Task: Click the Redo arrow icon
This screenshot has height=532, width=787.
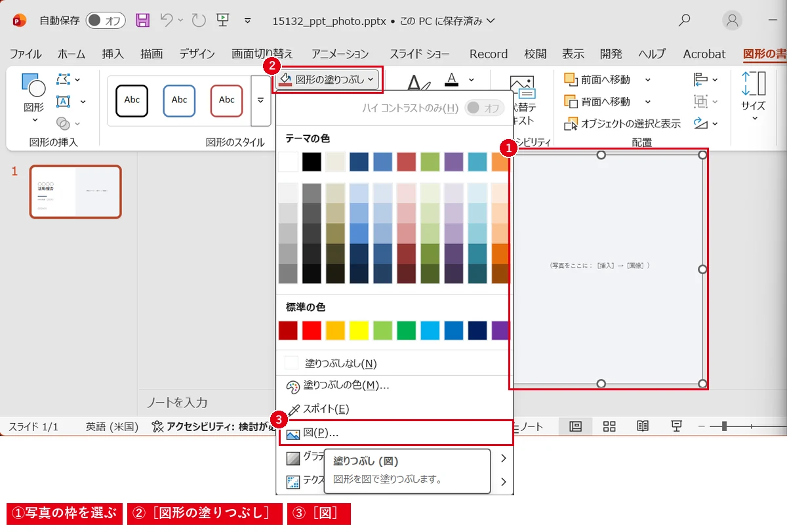Action: (199, 21)
